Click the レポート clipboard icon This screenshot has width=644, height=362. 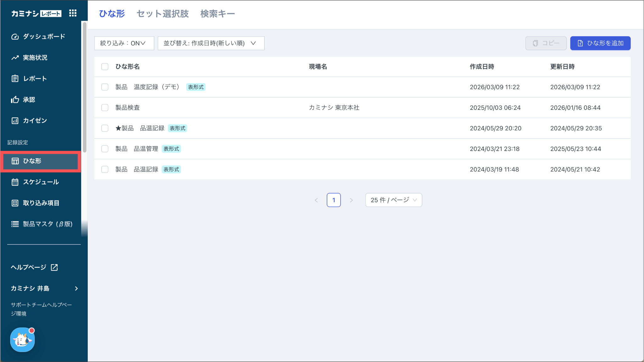(x=15, y=79)
